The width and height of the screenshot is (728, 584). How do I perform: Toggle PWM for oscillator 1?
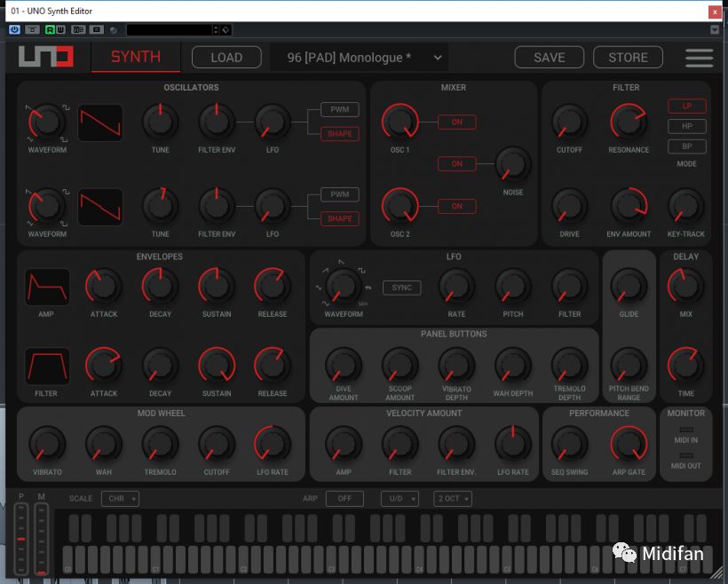click(x=340, y=109)
